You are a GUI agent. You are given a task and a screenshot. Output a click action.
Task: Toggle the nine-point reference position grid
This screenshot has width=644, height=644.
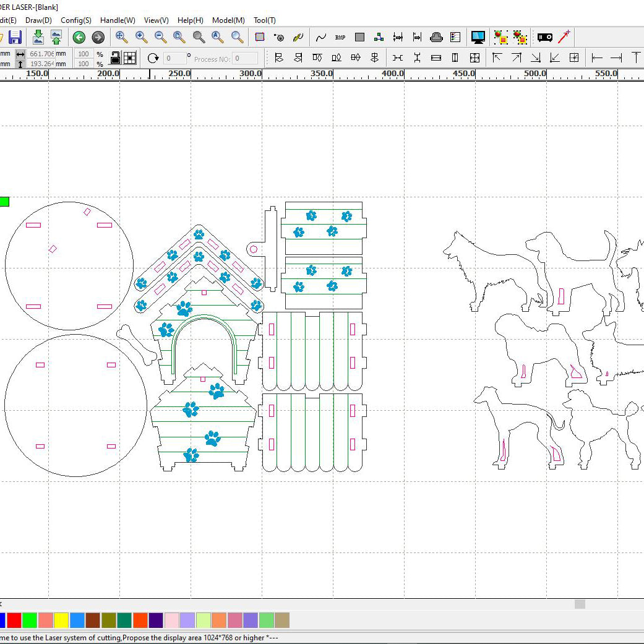point(130,58)
